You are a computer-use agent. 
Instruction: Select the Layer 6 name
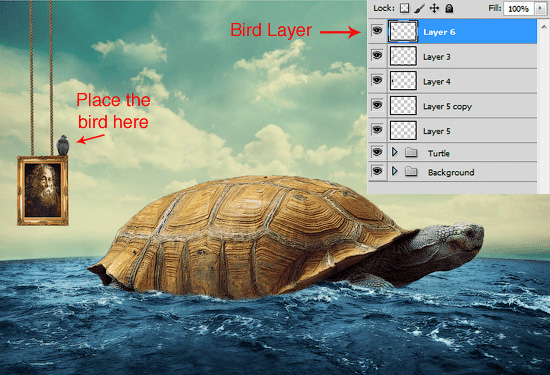click(439, 32)
